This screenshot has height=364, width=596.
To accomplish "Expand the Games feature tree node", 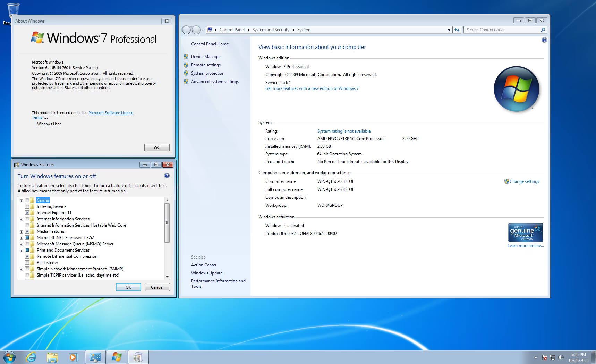I will [21, 200].
